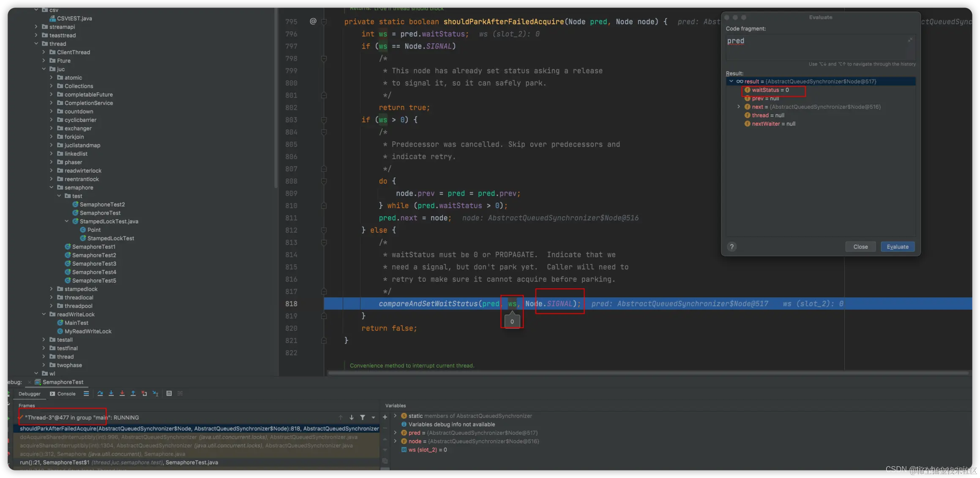Open Evaluate Expression calculator icon
The image size is (980, 478).
(x=169, y=393)
